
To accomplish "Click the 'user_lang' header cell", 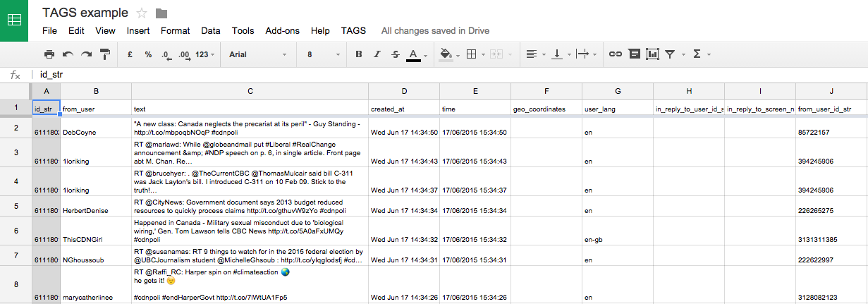I will [618, 108].
